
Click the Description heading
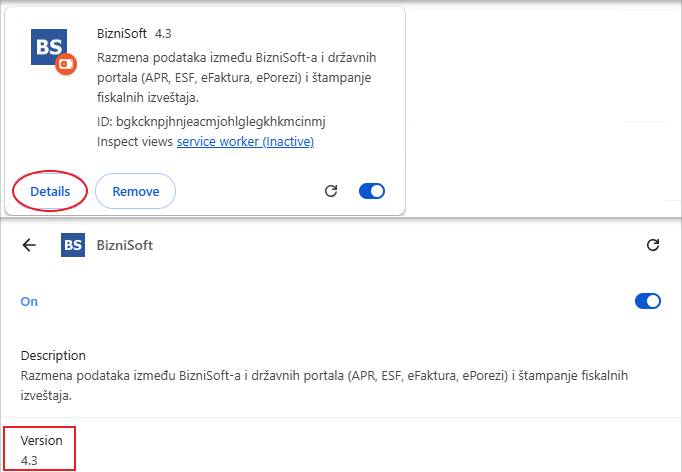53,355
